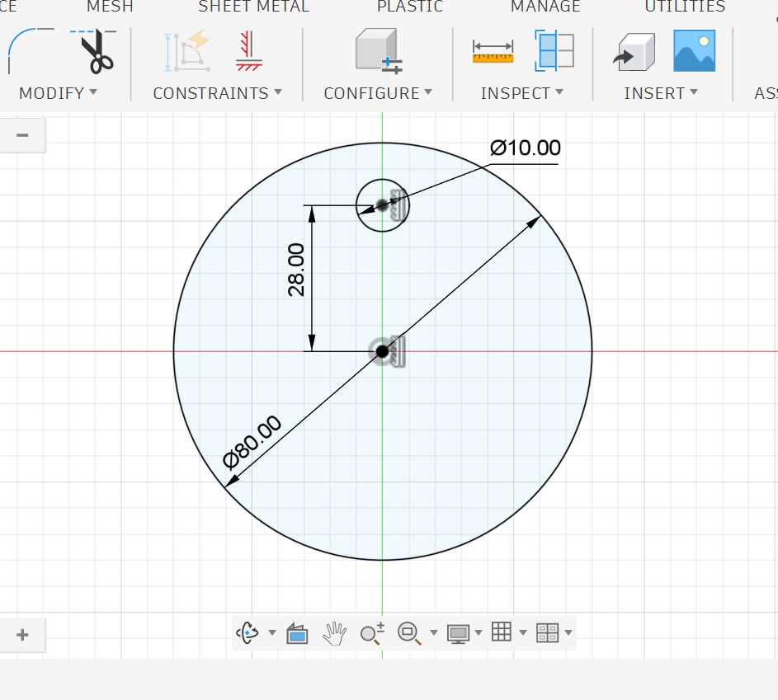Select the Ø80.00 diameter dimension
Image resolution: width=778 pixels, height=700 pixels.
click(x=252, y=442)
